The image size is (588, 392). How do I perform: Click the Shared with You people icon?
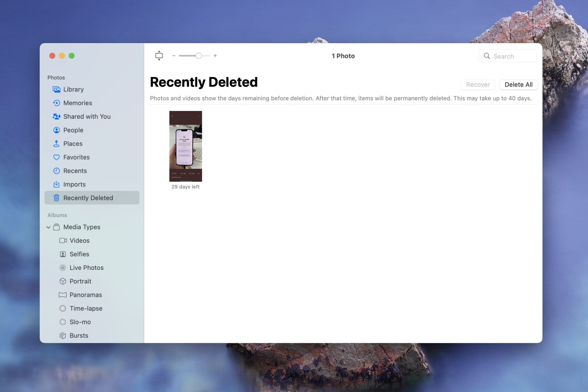[x=57, y=116]
